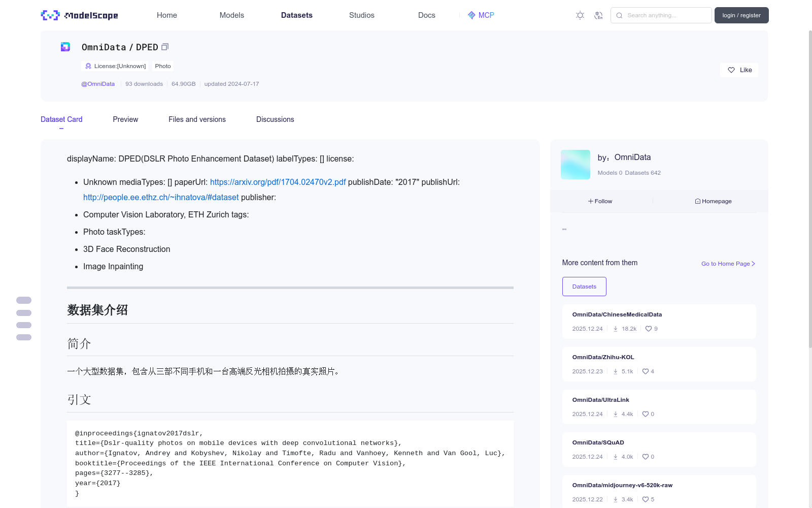This screenshot has width=812, height=508.
Task: Focus the Search anything input field
Action: tap(661, 15)
